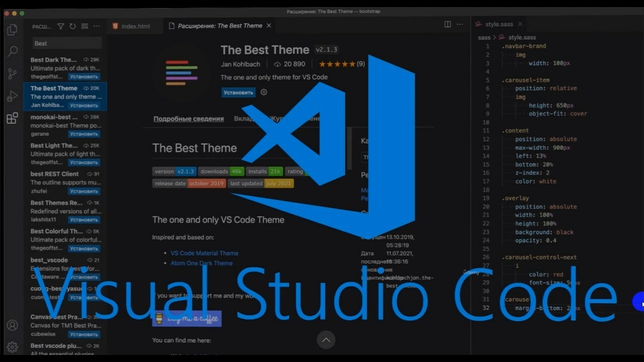The image size is (644, 362).
Task: Install Best Themes Redefined extension
Action: (84, 220)
